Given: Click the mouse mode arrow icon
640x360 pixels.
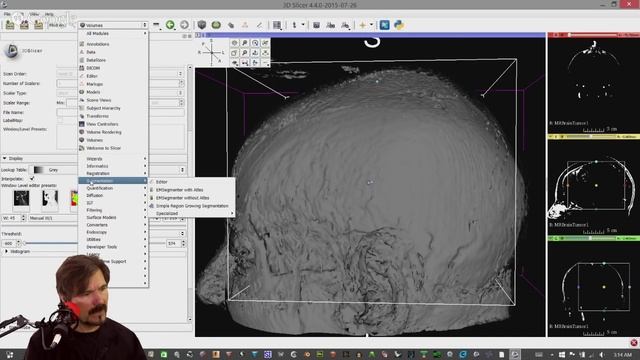Looking at the screenshot, I should 294,25.
